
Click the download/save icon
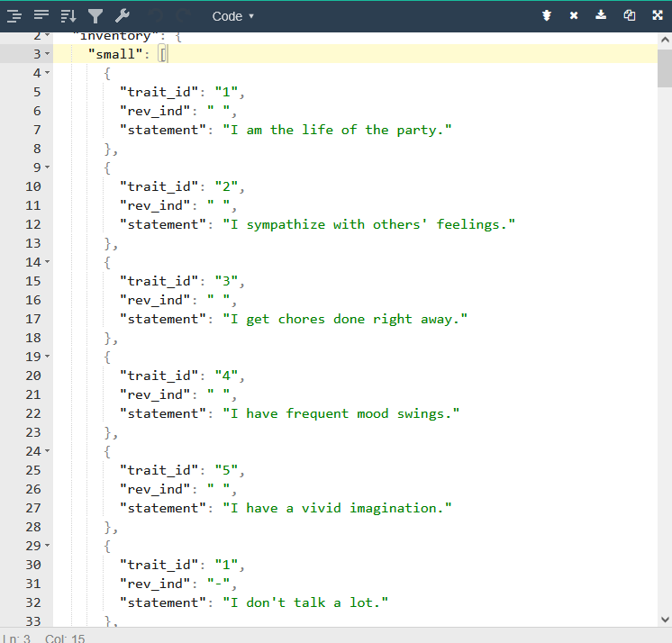[602, 15]
